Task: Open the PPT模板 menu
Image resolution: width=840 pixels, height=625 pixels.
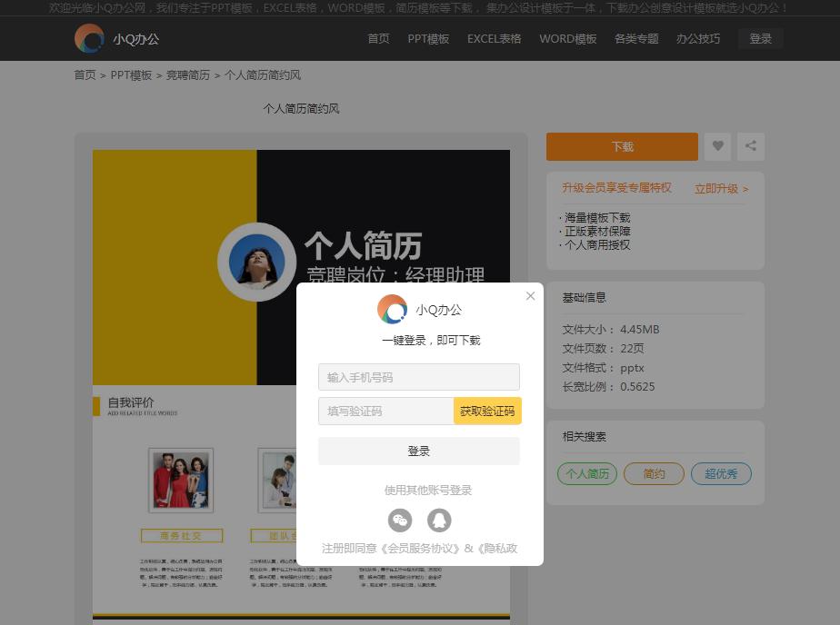Action: [x=426, y=39]
